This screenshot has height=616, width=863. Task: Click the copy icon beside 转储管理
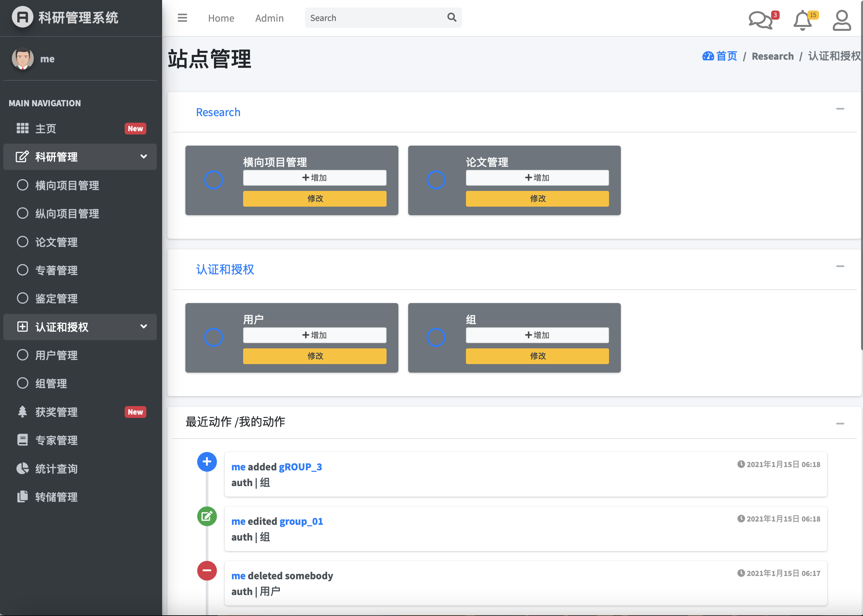pyautogui.click(x=22, y=497)
